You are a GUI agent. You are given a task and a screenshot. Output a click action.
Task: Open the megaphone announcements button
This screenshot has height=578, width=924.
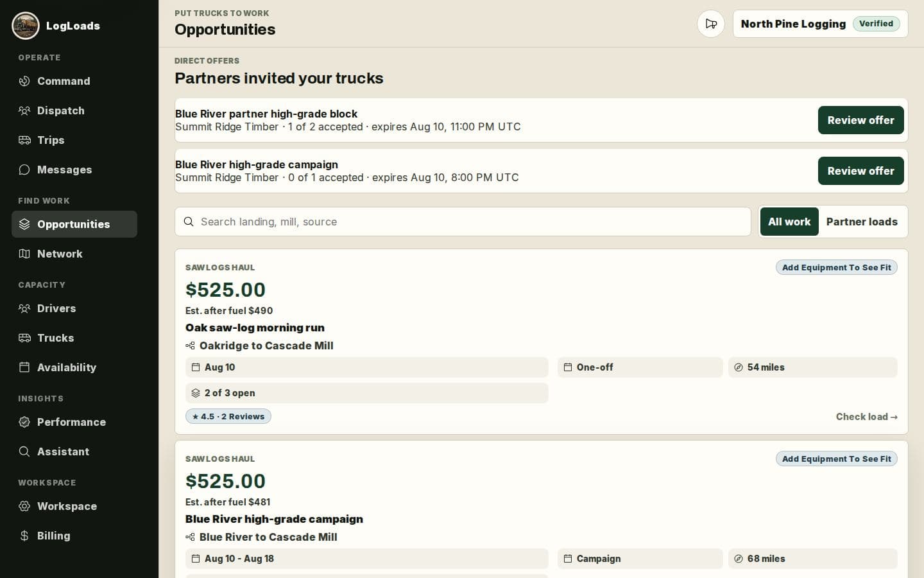(711, 24)
